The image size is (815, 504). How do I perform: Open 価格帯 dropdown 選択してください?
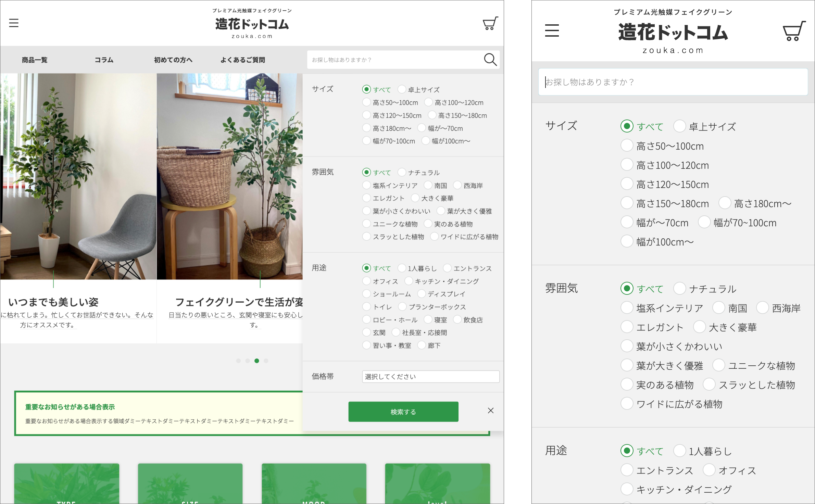point(431,377)
